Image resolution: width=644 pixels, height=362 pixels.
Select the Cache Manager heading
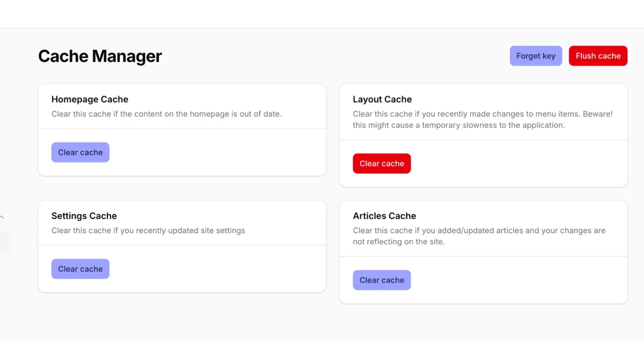[100, 56]
